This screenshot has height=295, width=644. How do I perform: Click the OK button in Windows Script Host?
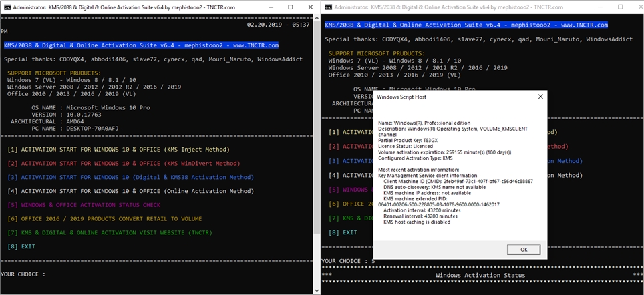[x=523, y=250]
